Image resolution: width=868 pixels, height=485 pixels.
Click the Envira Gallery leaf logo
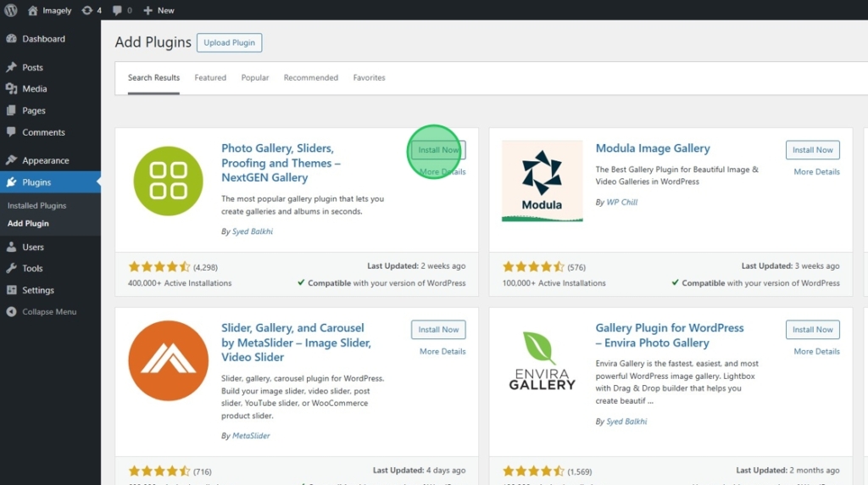pyautogui.click(x=542, y=360)
